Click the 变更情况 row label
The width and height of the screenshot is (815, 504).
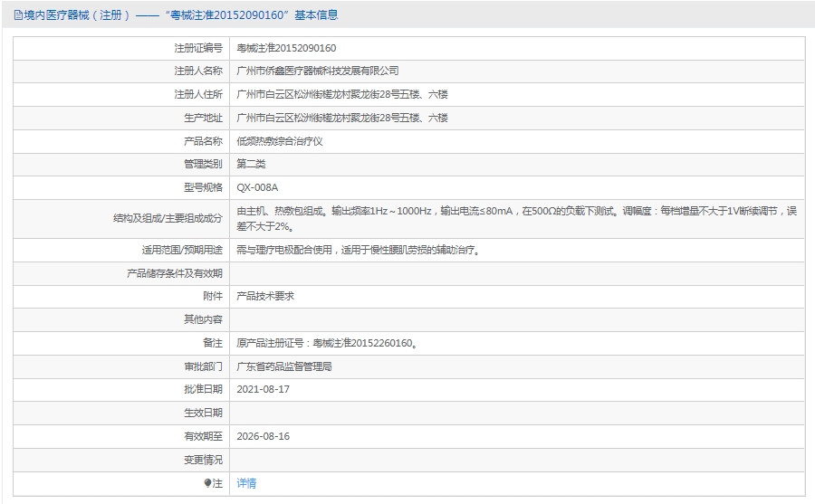(203, 460)
